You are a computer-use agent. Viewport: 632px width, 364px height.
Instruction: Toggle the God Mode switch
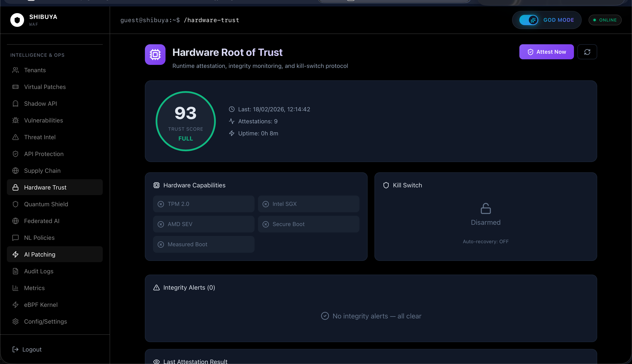[528, 20]
